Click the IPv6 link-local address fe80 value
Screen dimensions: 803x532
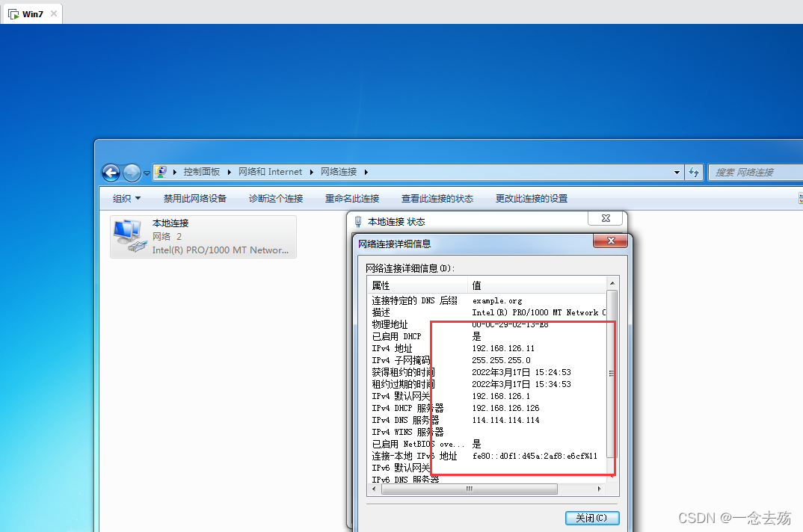pos(535,457)
